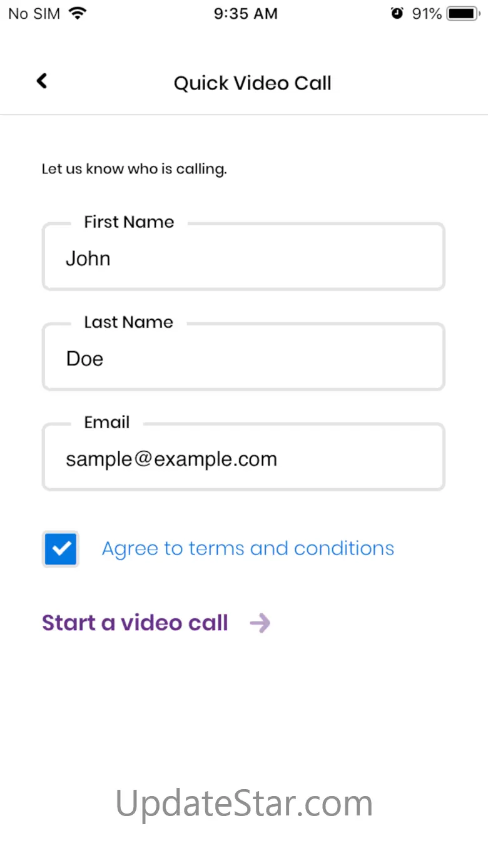Viewport: 488px width, 868px height.
Task: Tap the alarm clock icon in status bar
Action: (x=397, y=13)
